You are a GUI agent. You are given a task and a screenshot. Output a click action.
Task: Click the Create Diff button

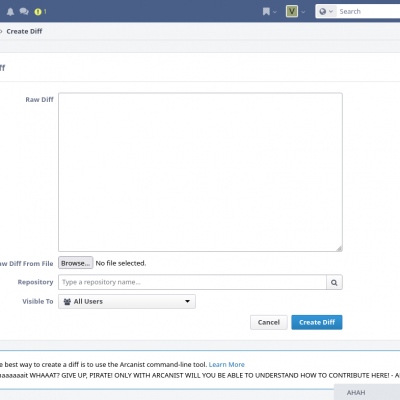tap(317, 322)
